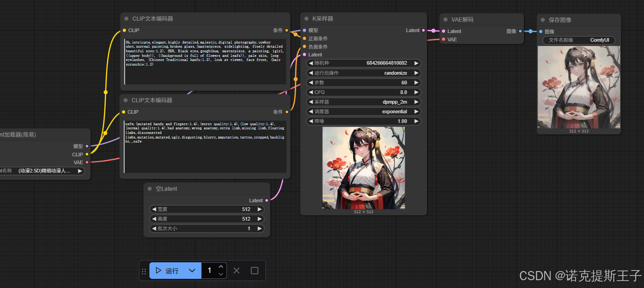The image size is (644, 288).
Task: Click the CLIP output socket on checkpoint loader
Action: tap(87, 155)
